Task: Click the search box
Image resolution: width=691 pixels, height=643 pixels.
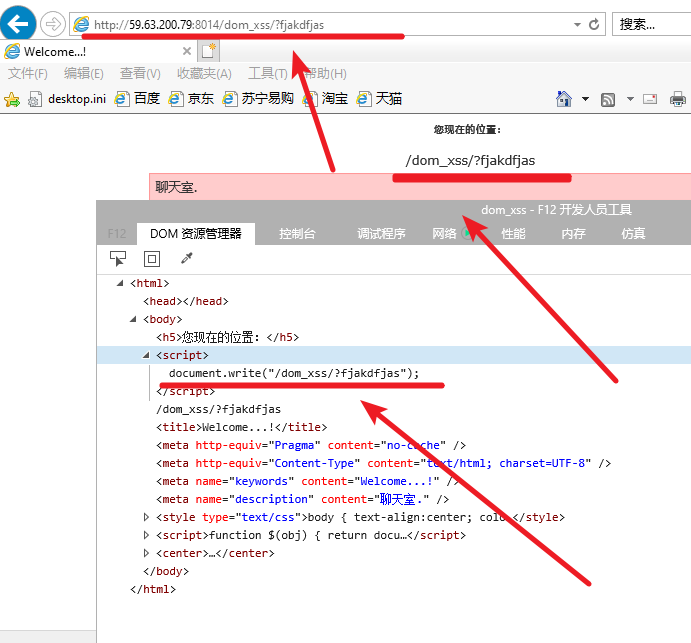Action: coord(651,24)
